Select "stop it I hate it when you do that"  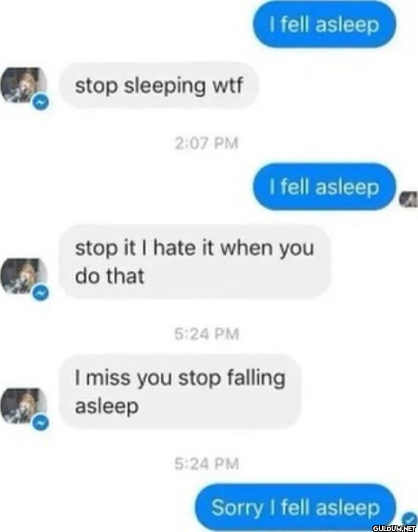point(194,262)
